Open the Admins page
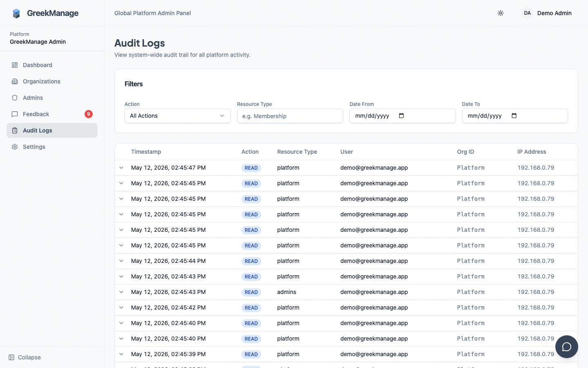The width and height of the screenshot is (588, 368). click(x=52, y=98)
